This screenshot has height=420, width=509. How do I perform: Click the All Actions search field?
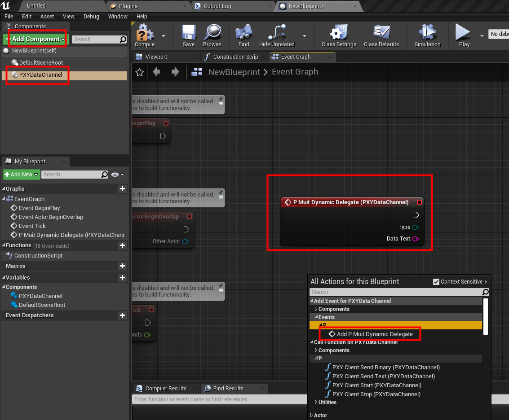click(395, 292)
